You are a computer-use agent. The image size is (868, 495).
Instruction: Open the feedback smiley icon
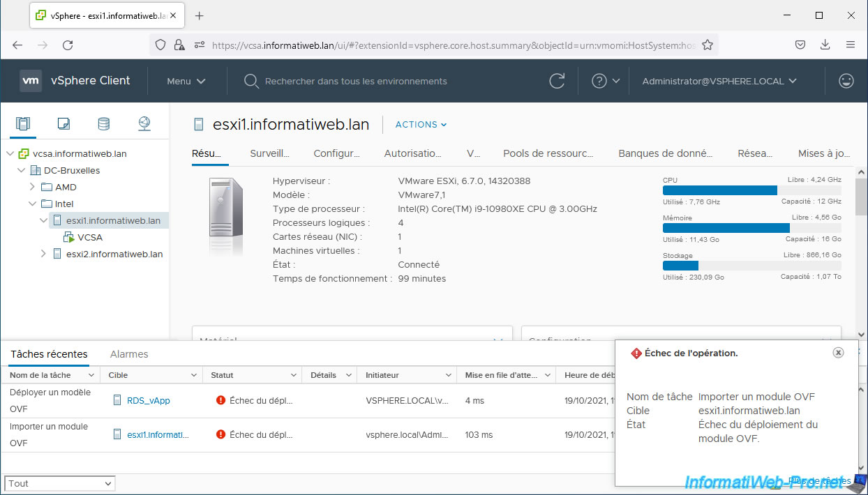coord(846,81)
